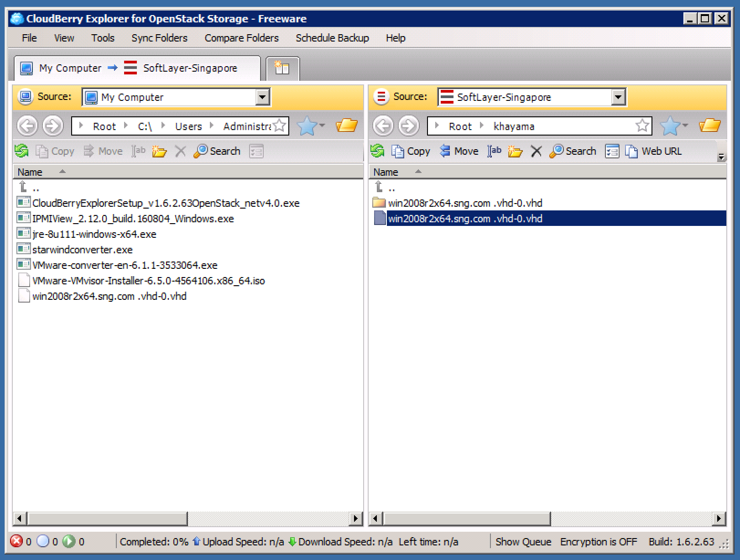The image size is (740, 560).
Task: Sort left pane by Name column
Action: click(x=188, y=172)
